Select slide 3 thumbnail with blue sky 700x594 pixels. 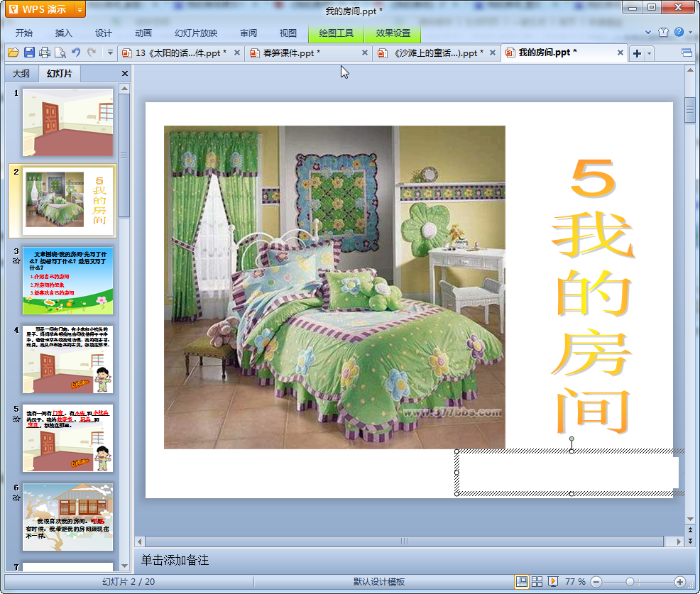click(x=68, y=281)
